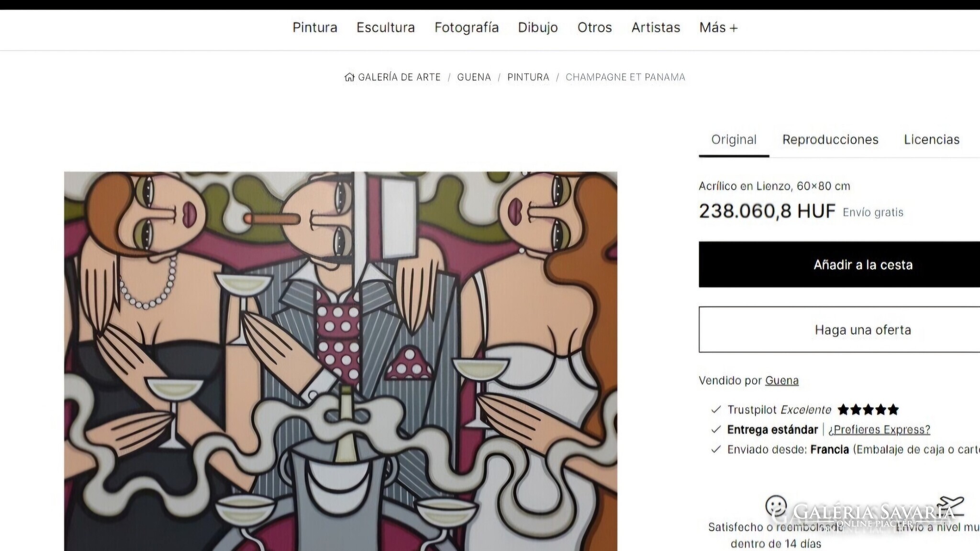Open the Otros category
The height and width of the screenshot is (551, 980).
(x=594, y=28)
